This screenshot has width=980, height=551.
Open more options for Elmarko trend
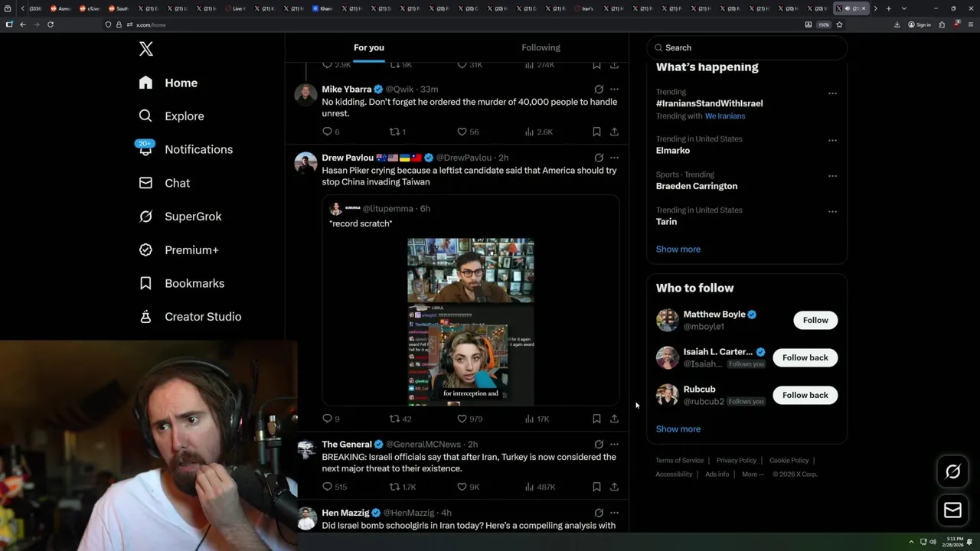(832, 141)
